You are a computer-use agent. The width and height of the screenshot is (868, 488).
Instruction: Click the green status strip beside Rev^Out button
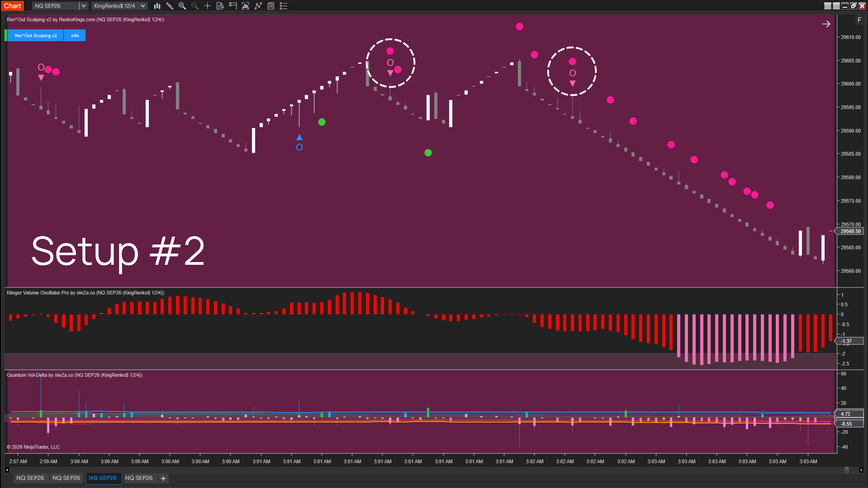click(x=6, y=36)
